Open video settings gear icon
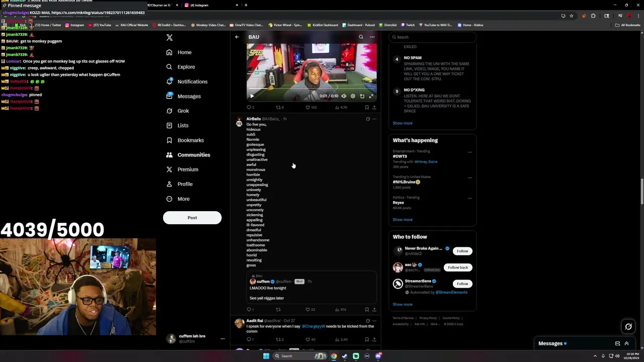 (353, 96)
